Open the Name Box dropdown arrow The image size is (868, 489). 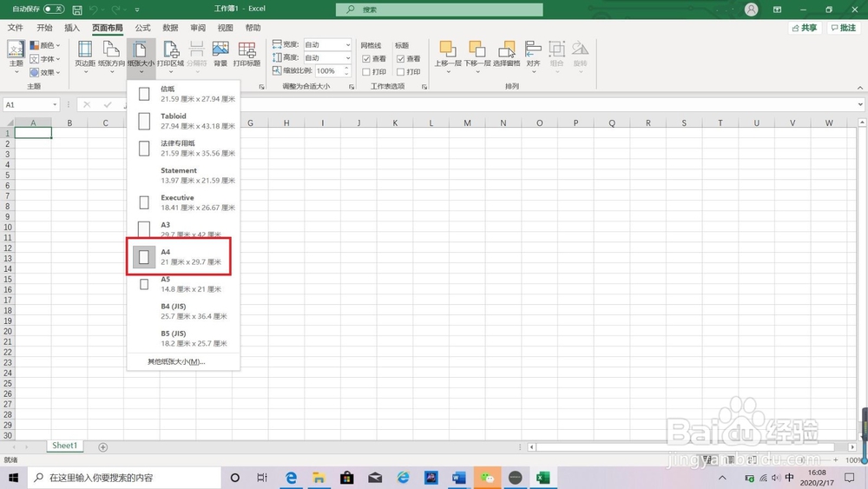coord(55,105)
